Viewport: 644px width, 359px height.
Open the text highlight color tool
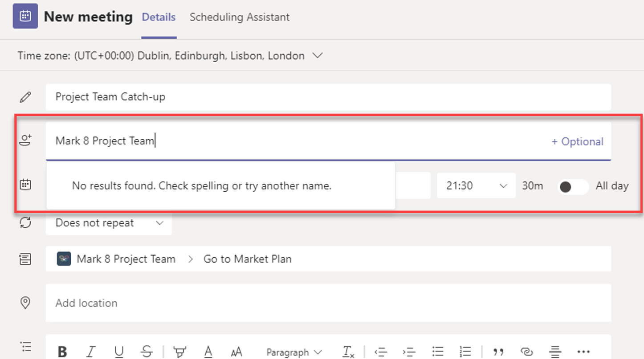point(180,352)
